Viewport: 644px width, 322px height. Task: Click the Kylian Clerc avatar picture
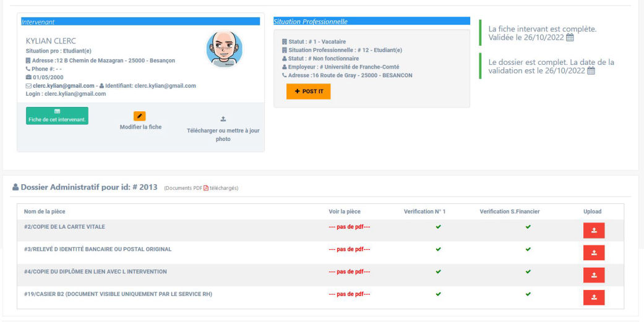pos(224,49)
